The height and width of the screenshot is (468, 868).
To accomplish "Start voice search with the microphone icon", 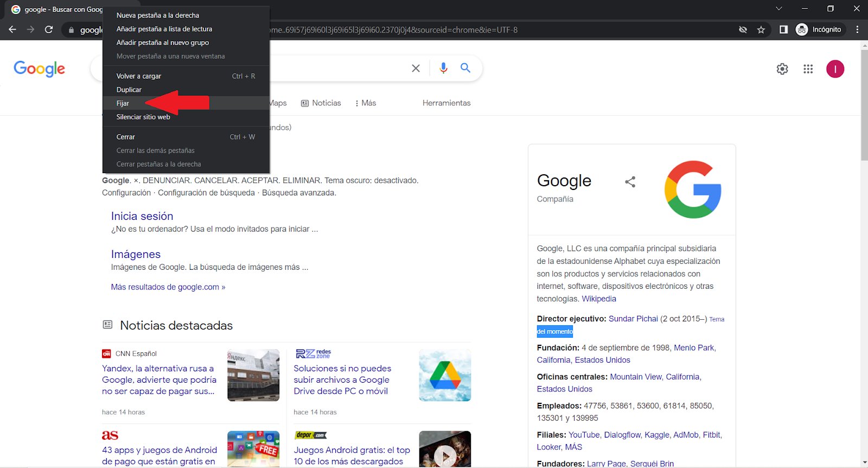I will [x=443, y=68].
